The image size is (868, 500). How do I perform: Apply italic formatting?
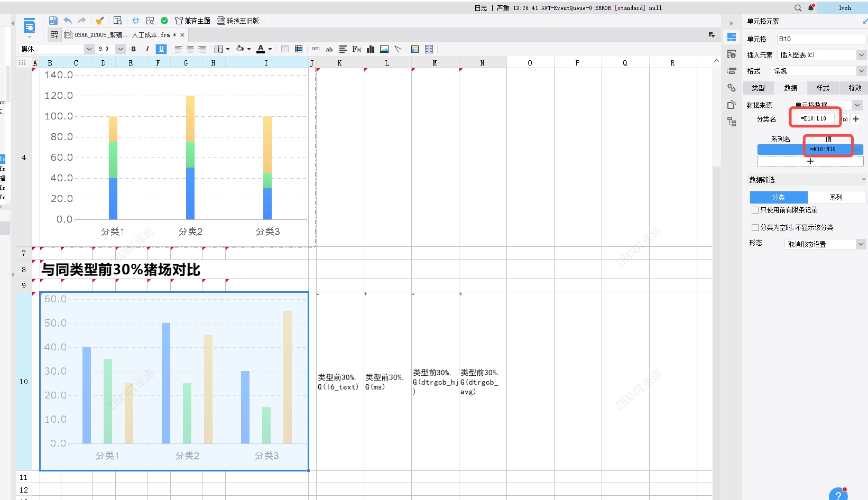point(147,49)
